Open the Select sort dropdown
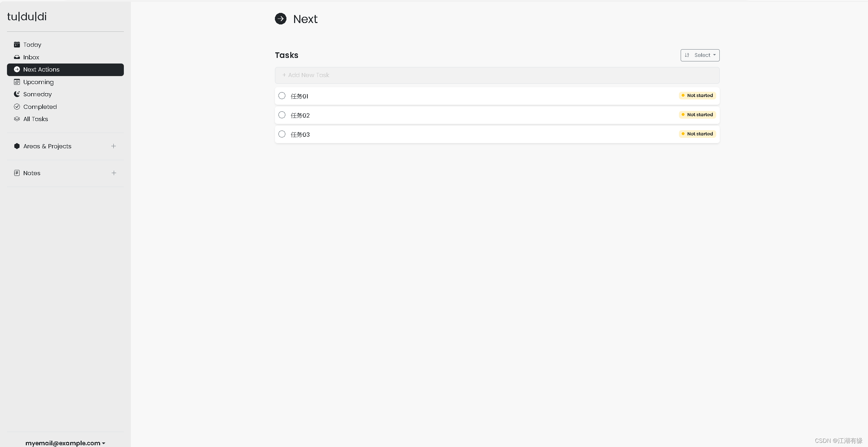Viewport: 868px width, 447px height. click(x=700, y=55)
